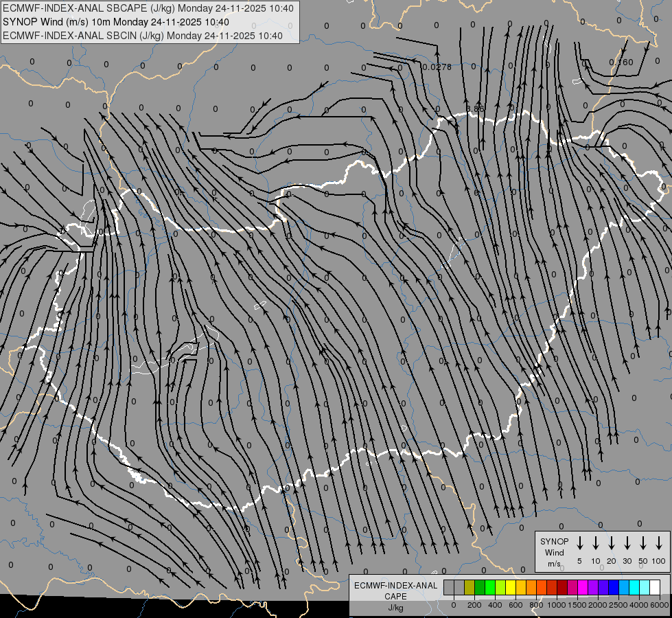Click the SBCIN header line
The height and width of the screenshot is (618, 672).
pyautogui.click(x=143, y=36)
